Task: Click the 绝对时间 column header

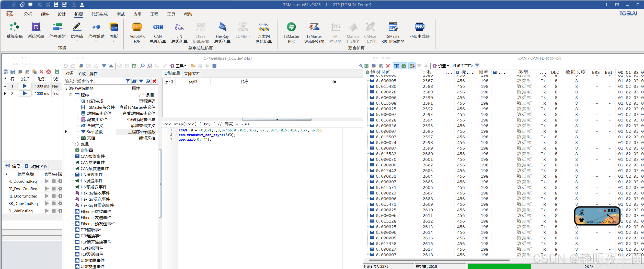Action: click(x=381, y=72)
